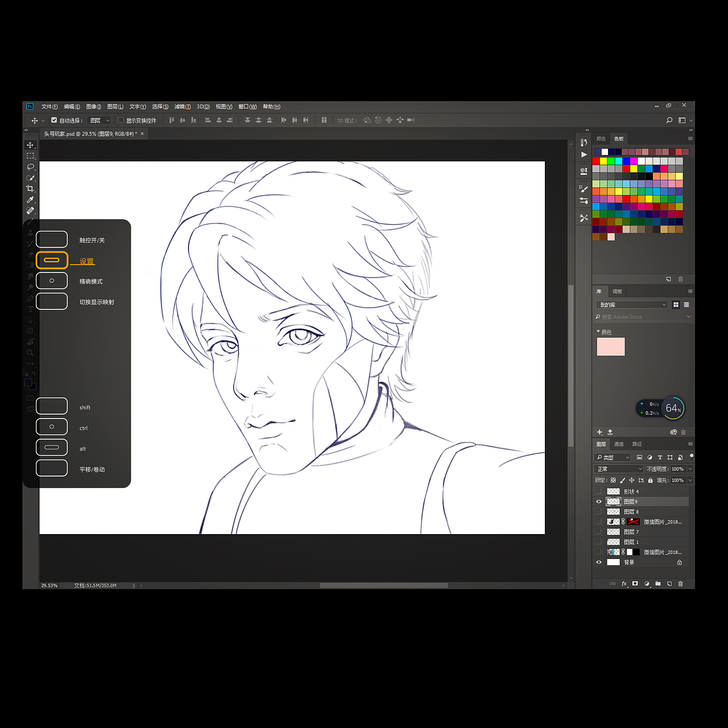Create new swatch in Swatches panel
The height and width of the screenshot is (728, 728).
pos(669,279)
